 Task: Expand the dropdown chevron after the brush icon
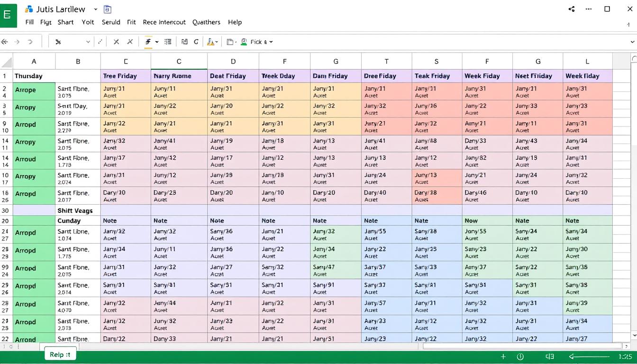(88, 42)
